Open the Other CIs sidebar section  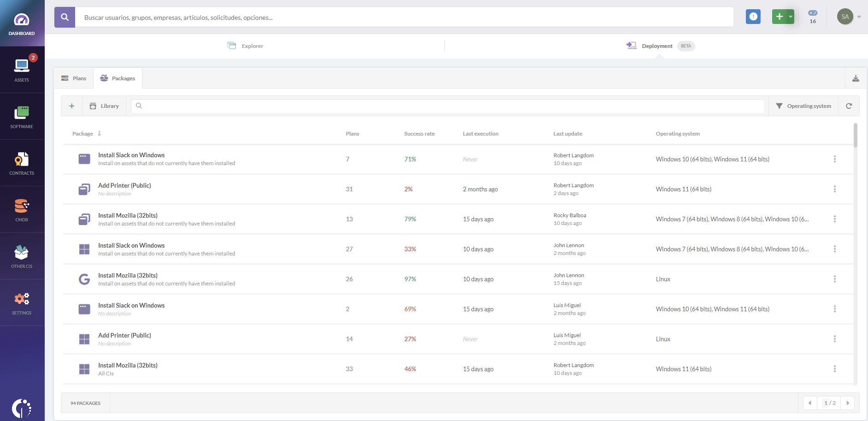click(21, 256)
